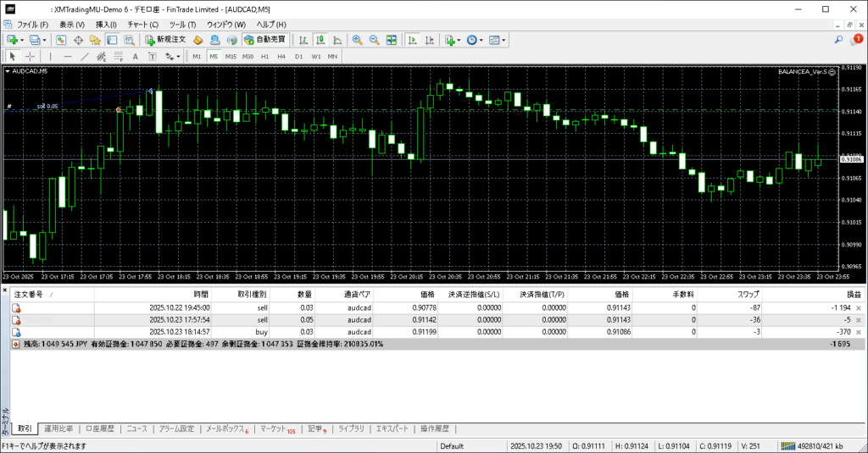Click the search magnifier icon at top right
Screen dimensions: 868x453
839,40
